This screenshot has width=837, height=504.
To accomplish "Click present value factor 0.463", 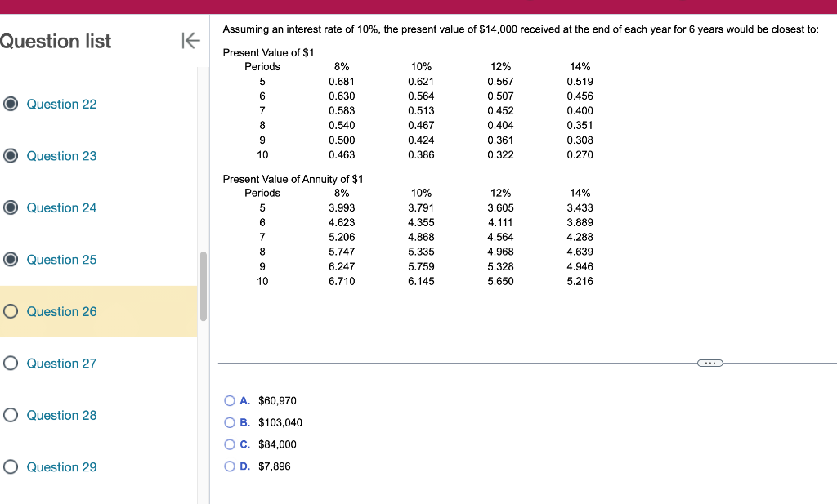I will [x=342, y=154].
